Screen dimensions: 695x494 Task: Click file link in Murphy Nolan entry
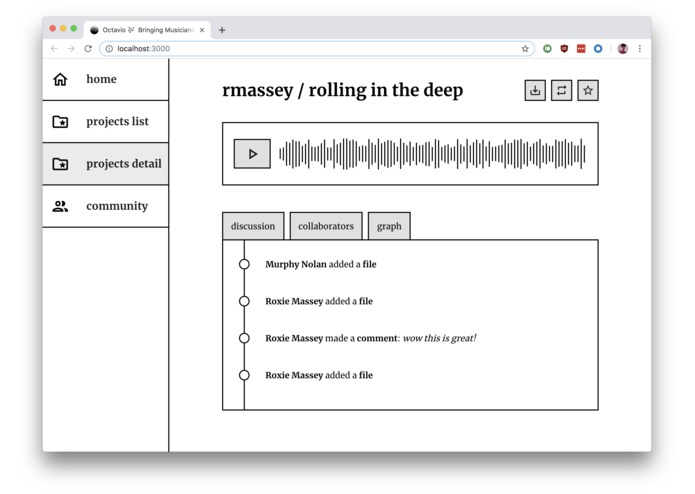click(369, 264)
